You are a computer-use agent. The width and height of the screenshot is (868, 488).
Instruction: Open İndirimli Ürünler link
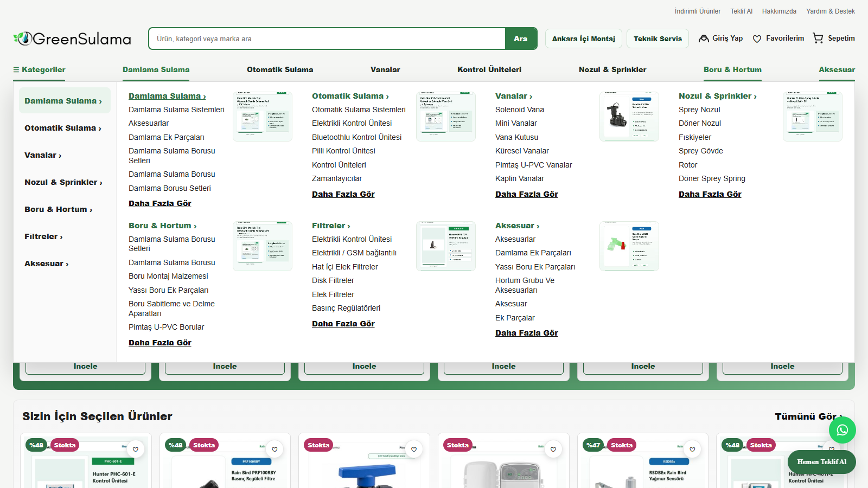coord(698,11)
